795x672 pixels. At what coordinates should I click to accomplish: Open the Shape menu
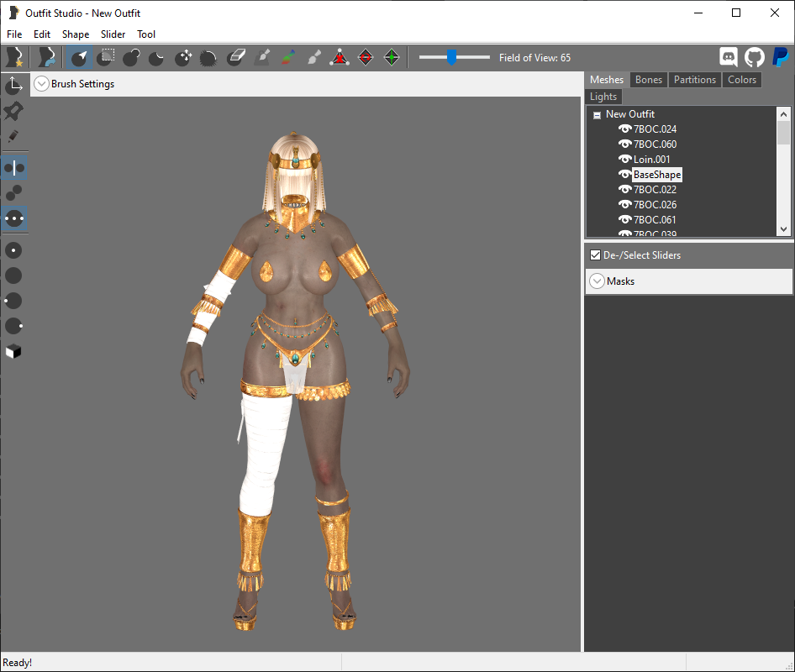[76, 34]
